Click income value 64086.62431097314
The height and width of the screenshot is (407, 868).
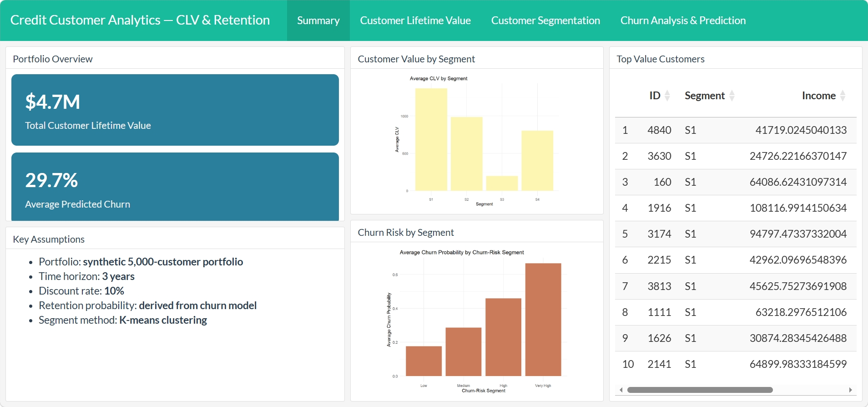(x=798, y=182)
